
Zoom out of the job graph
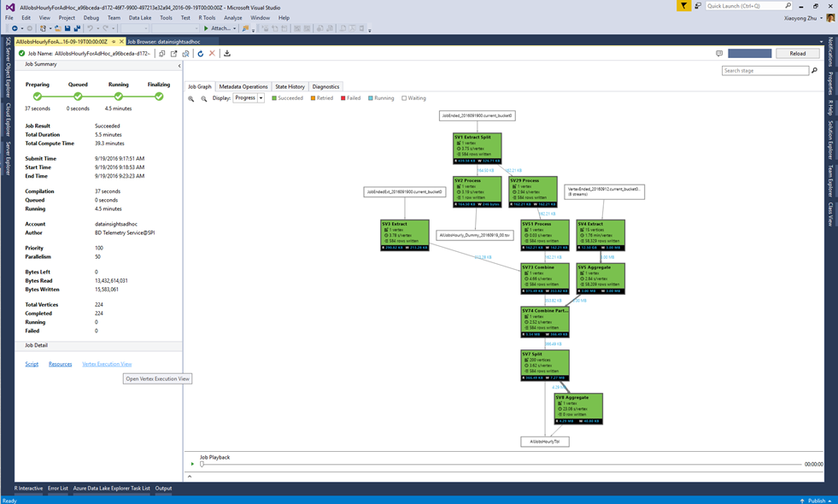pos(205,98)
